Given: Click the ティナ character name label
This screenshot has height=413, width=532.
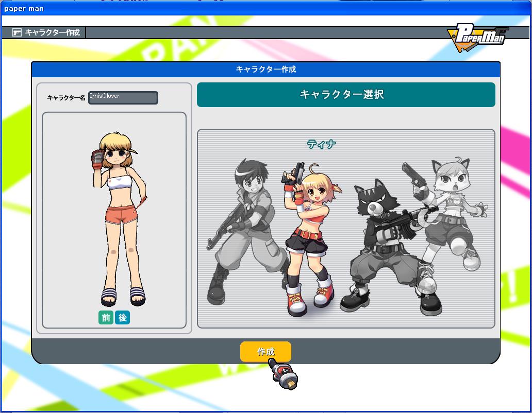Looking at the screenshot, I should 321,144.
